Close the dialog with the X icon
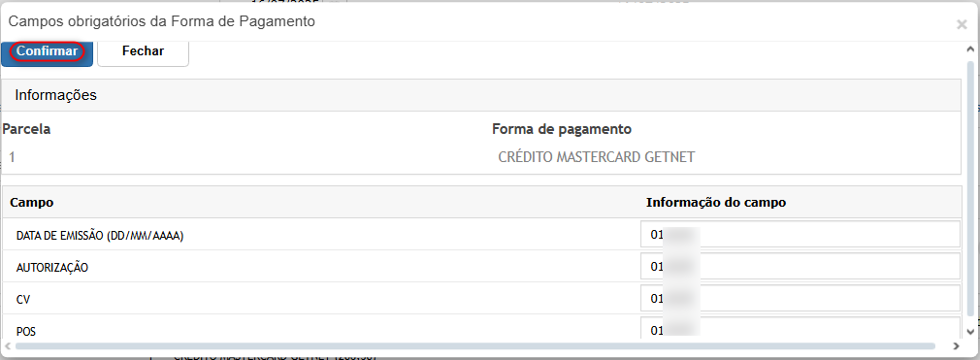This screenshot has height=360, width=980. click(962, 24)
